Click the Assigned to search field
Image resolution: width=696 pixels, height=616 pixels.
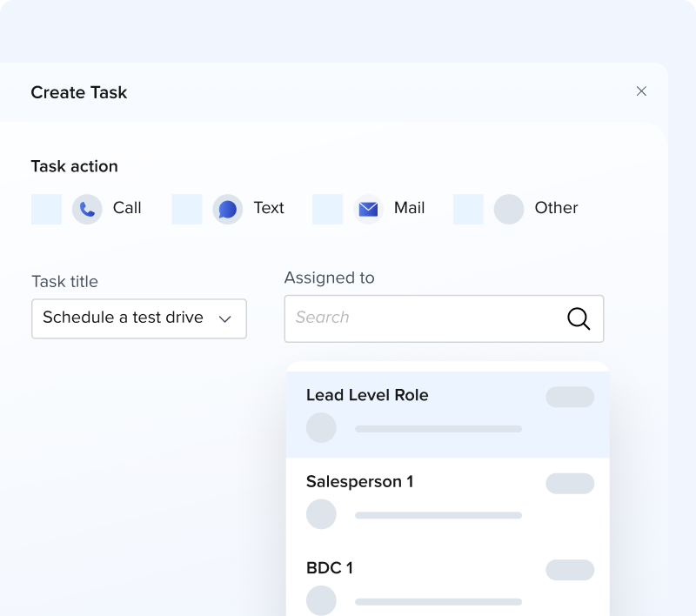[x=426, y=318]
